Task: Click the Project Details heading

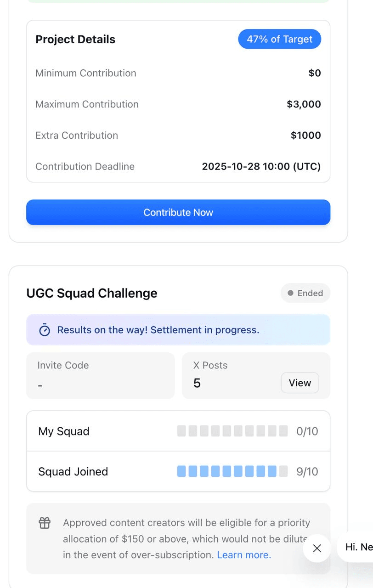Action: click(75, 40)
